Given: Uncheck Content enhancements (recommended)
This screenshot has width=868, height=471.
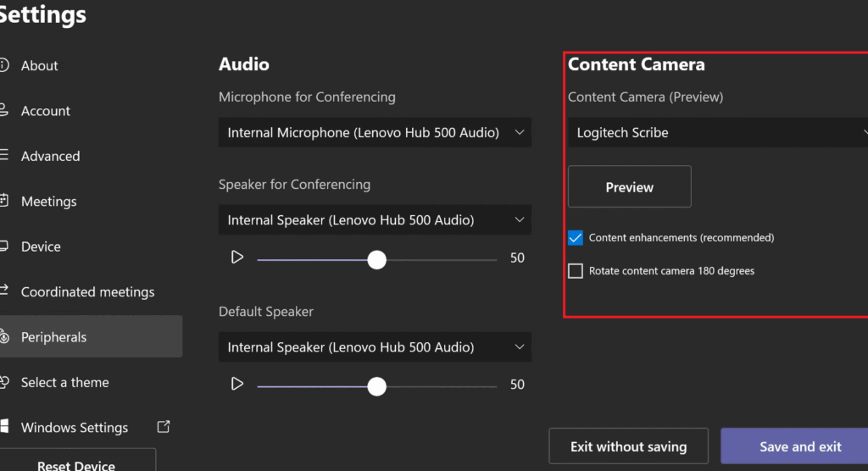Looking at the screenshot, I should pyautogui.click(x=576, y=238).
